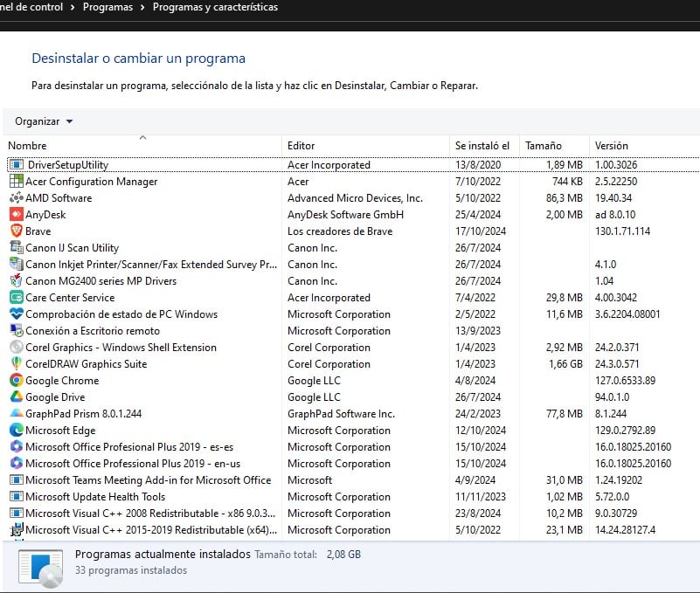Select the Conexión a Escritorio remoto icon
The height and width of the screenshot is (593, 700).
17,330
